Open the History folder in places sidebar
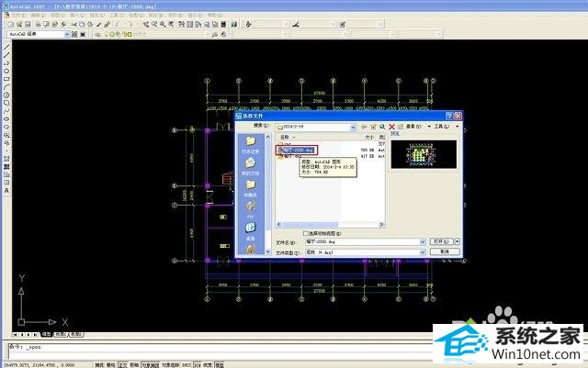The width and height of the screenshot is (588, 368). point(251,145)
